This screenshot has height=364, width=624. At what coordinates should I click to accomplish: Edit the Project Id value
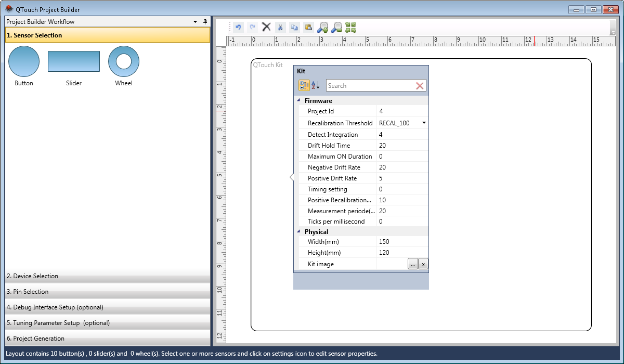point(402,111)
